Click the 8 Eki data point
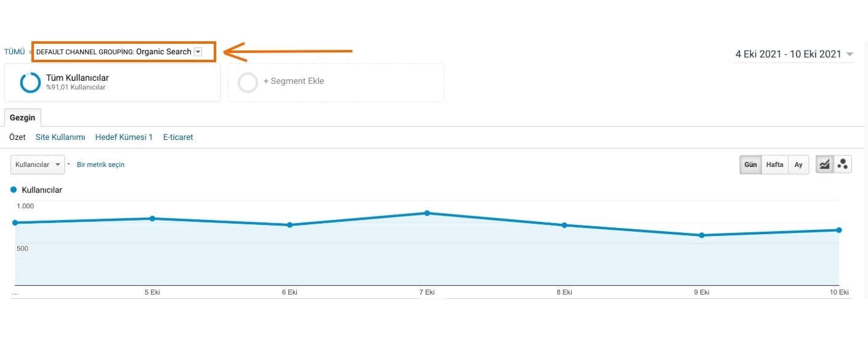868x342 pixels. [x=564, y=225]
